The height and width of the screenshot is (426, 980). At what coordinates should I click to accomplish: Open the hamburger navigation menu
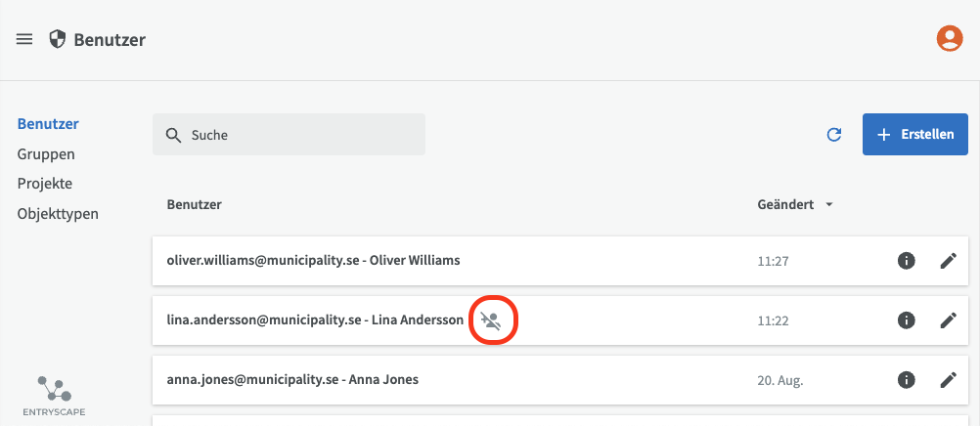24,39
